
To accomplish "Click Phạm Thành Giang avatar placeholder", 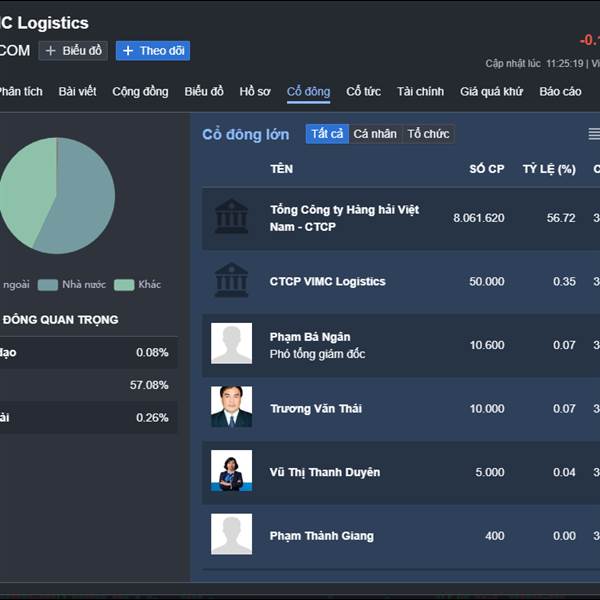I will [232, 534].
